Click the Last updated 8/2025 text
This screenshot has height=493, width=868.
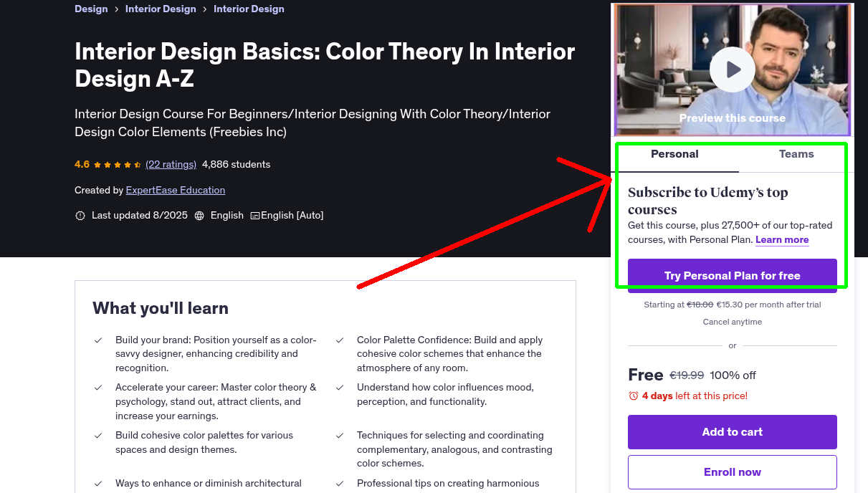tap(139, 216)
